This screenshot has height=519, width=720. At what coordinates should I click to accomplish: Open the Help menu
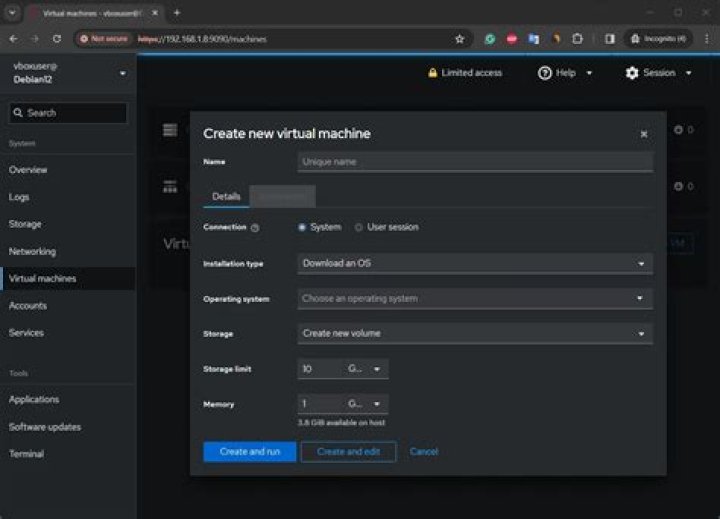point(565,73)
